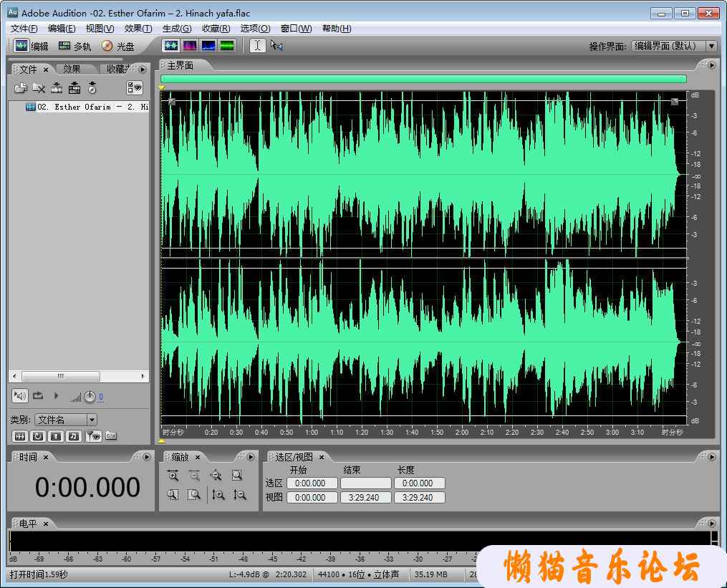Click zoom to right edge of selection
Screen dimensions: 727x588
[194, 495]
